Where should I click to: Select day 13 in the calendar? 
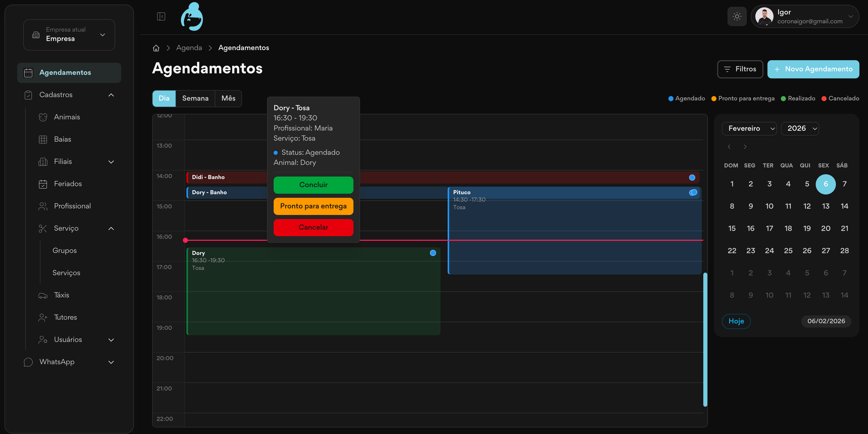pos(825,206)
